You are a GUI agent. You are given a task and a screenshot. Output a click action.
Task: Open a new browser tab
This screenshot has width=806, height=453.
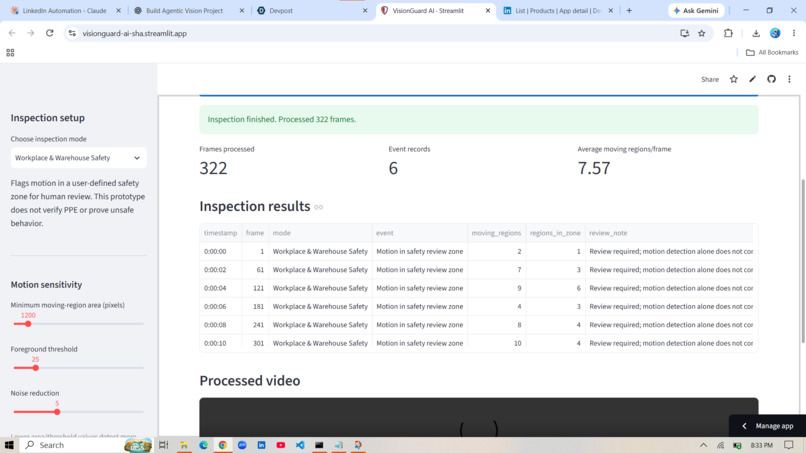pyautogui.click(x=629, y=10)
